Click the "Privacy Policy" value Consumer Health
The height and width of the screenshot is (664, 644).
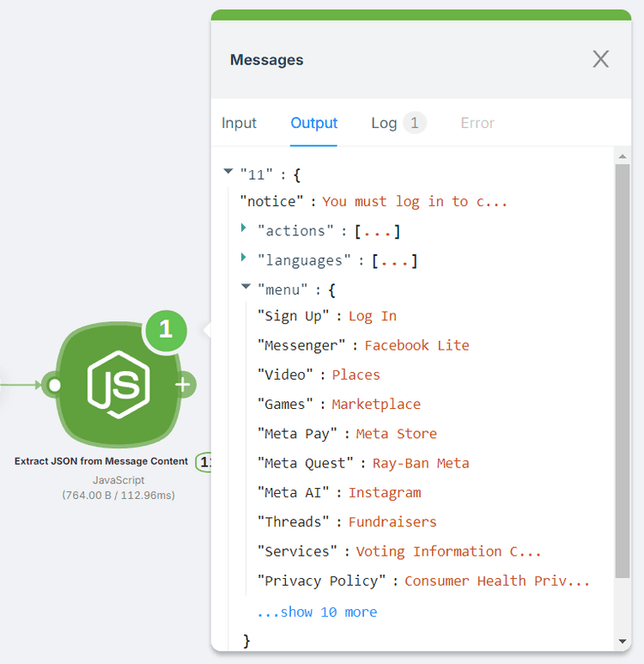pyautogui.click(x=496, y=581)
